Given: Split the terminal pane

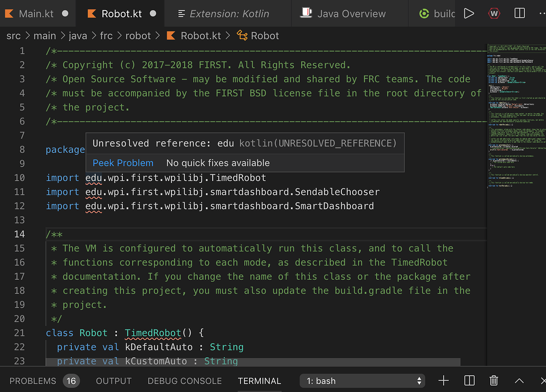Looking at the screenshot, I should click(470, 380).
